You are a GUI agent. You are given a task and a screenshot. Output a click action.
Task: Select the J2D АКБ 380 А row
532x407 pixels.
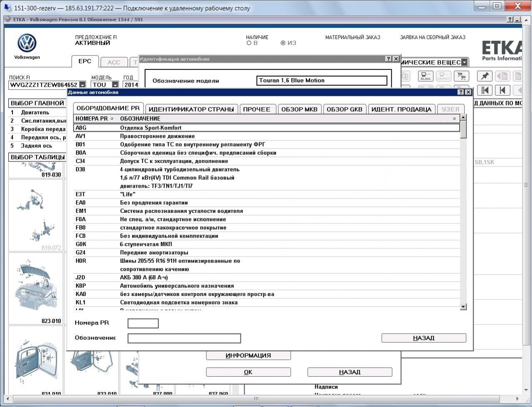(x=267, y=278)
